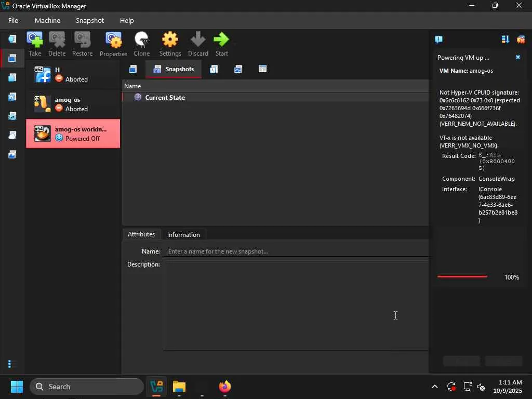
Task: Open the Activities chart tool in sidebar
Action: click(x=12, y=155)
